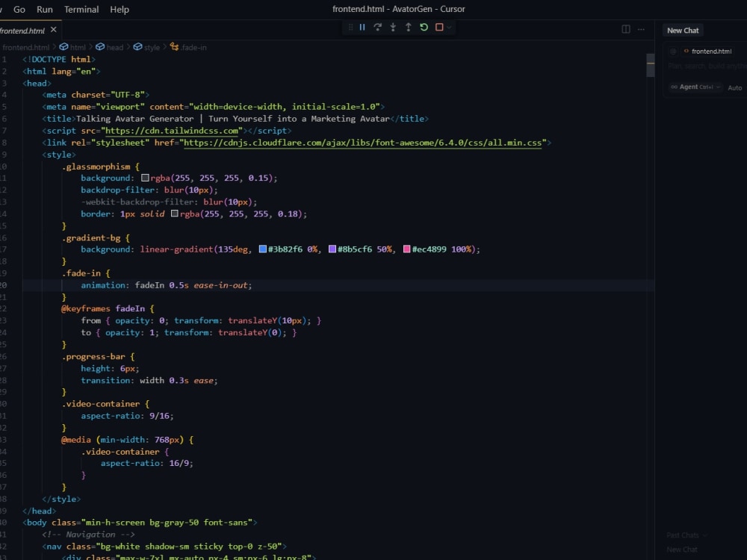Screen dimensions: 747x560
Task: Click the @keyframes fadeIn line
Action: pos(108,308)
